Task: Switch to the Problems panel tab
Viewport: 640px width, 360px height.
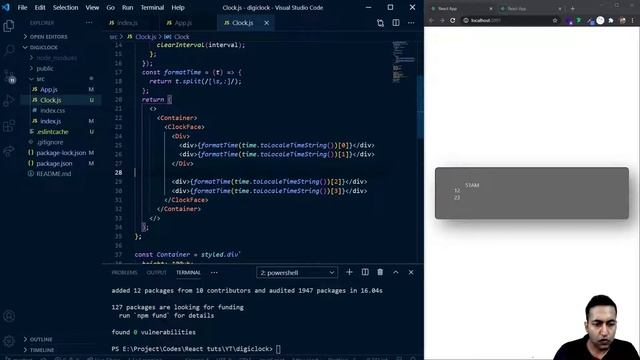Action: [x=124, y=273]
